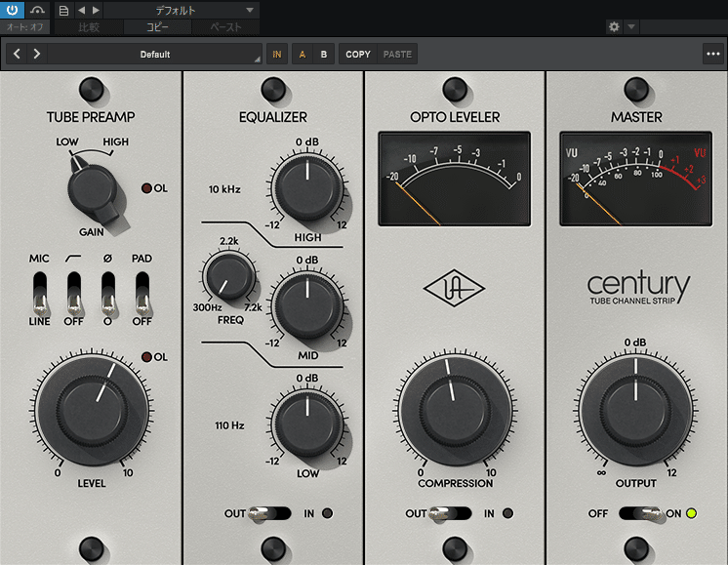Flip the phase invert Ø switch
The height and width of the screenshot is (565, 728).
[x=108, y=294]
